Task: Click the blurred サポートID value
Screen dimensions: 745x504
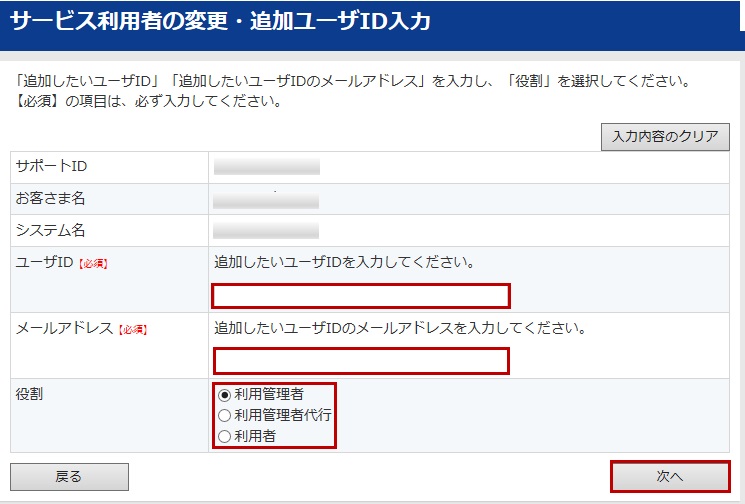Action: click(x=266, y=167)
